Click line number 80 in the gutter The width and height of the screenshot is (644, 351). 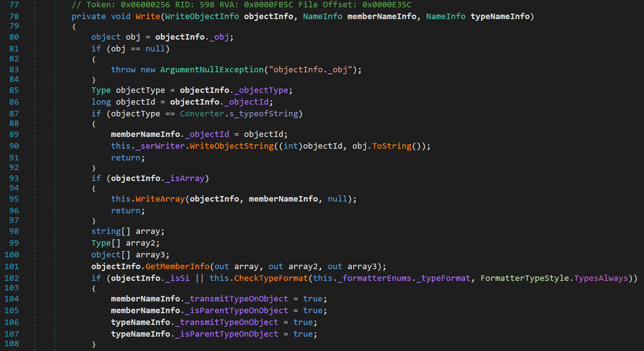pyautogui.click(x=14, y=37)
